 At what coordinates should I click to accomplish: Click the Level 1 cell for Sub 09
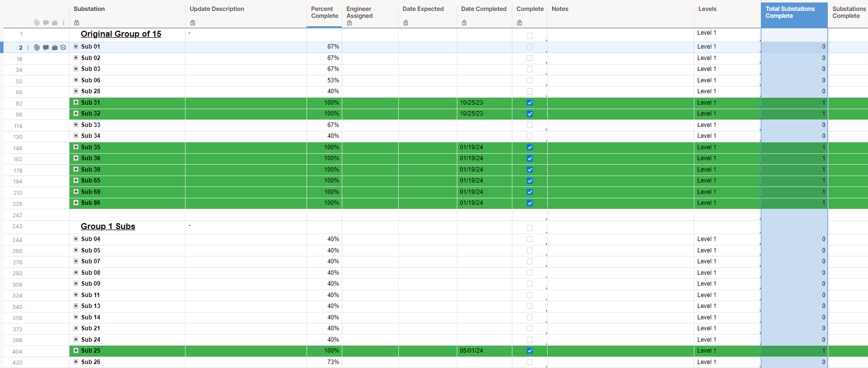point(707,284)
